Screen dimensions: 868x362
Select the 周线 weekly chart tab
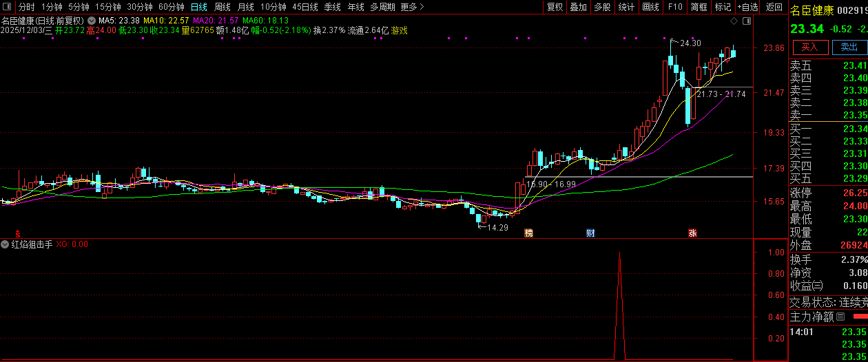[223, 7]
